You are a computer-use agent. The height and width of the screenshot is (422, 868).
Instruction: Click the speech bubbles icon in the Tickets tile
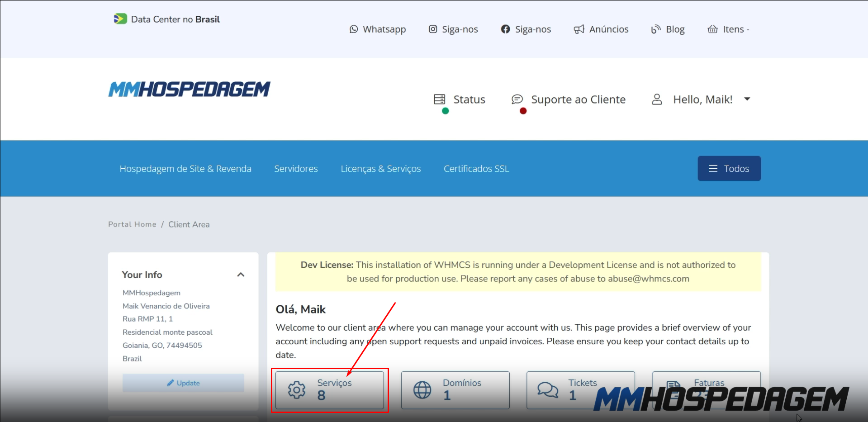point(548,390)
